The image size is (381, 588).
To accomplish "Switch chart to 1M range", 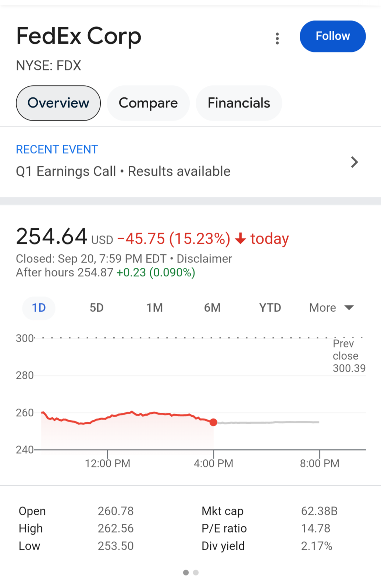I will (x=154, y=308).
